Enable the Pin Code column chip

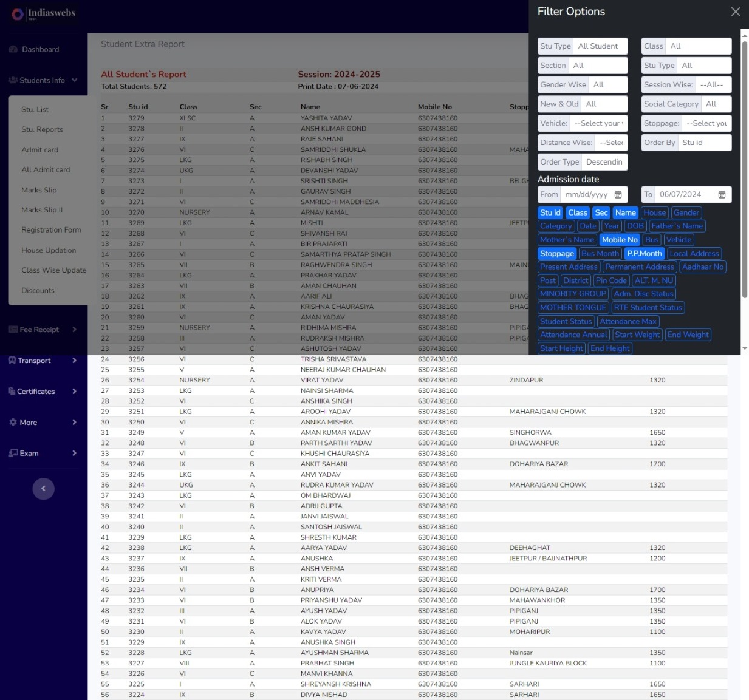[x=611, y=280]
